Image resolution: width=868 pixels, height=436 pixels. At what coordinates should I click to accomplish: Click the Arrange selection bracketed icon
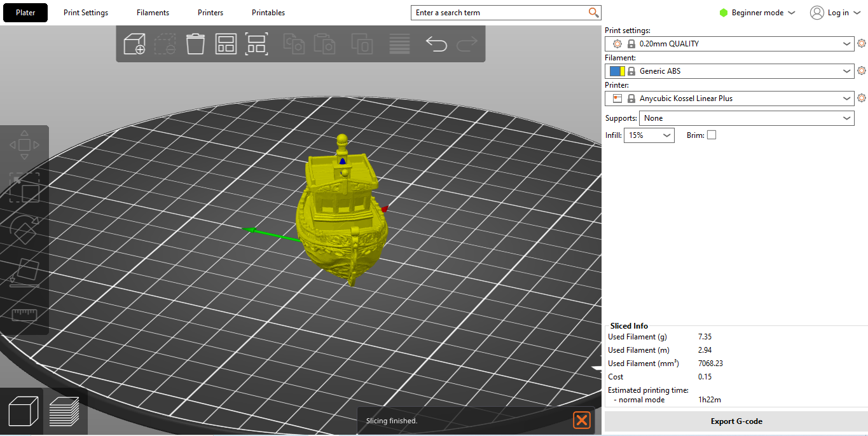[x=256, y=44]
